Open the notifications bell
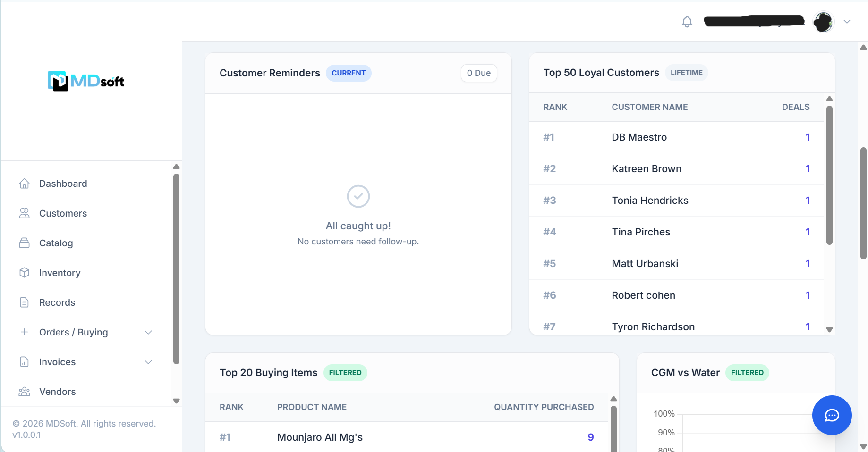The image size is (868, 452). [687, 22]
